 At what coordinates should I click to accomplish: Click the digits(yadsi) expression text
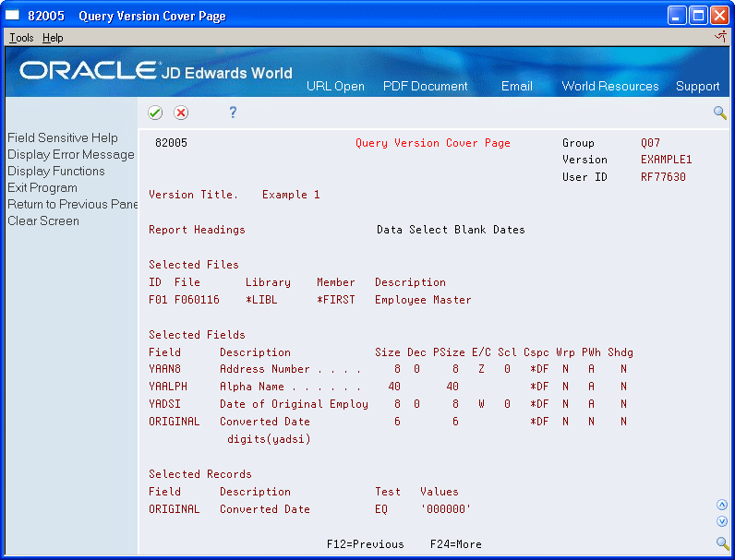[269, 439]
